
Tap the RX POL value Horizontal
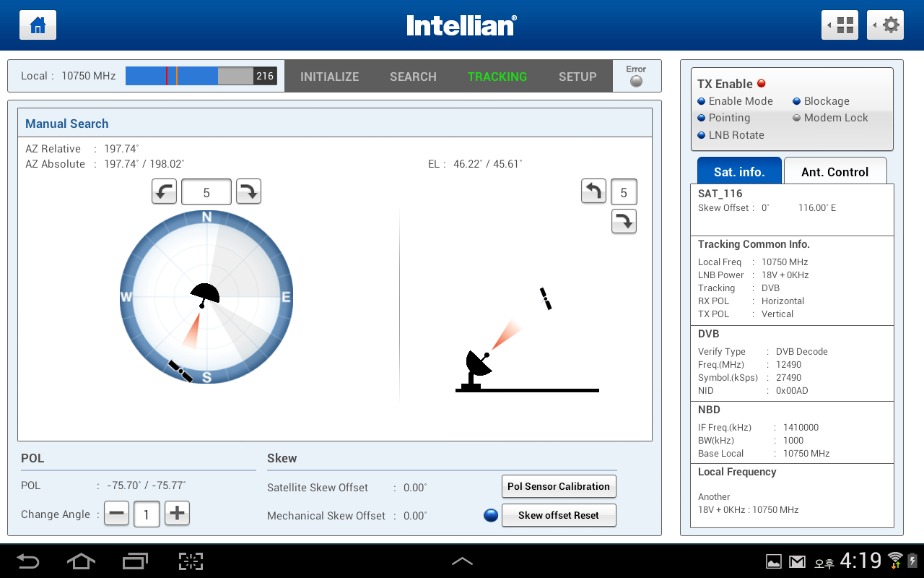point(783,301)
